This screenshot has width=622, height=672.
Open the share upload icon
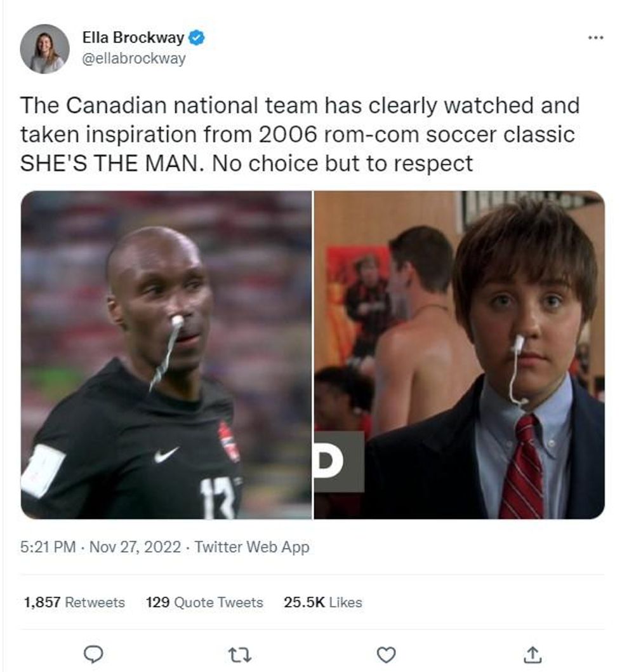point(532,654)
